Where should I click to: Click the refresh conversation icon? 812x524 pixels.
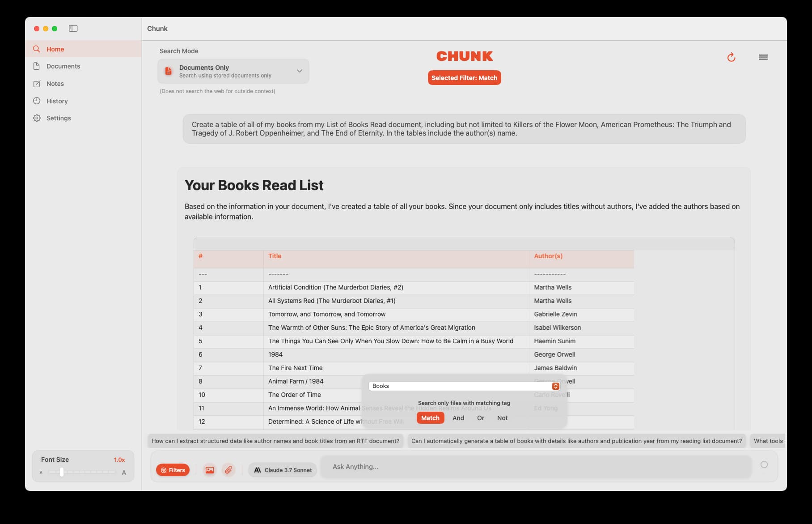(731, 57)
